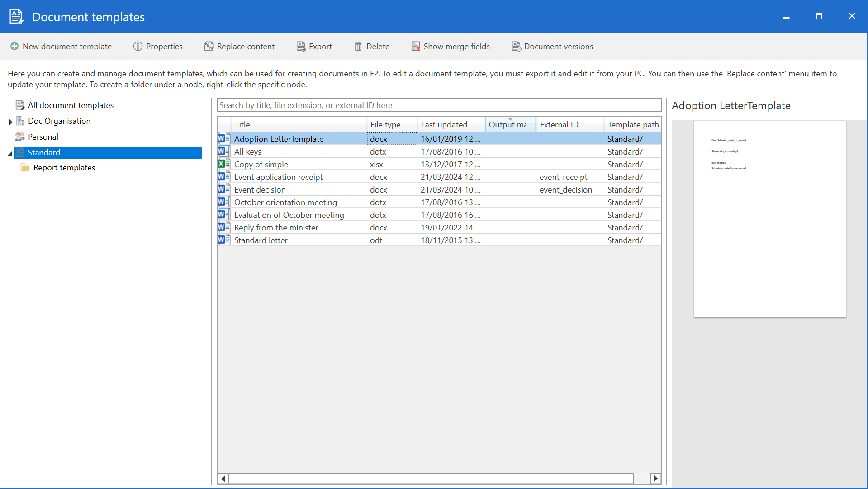Click the Delete trash can icon
This screenshot has width=868, height=489.
358,47
